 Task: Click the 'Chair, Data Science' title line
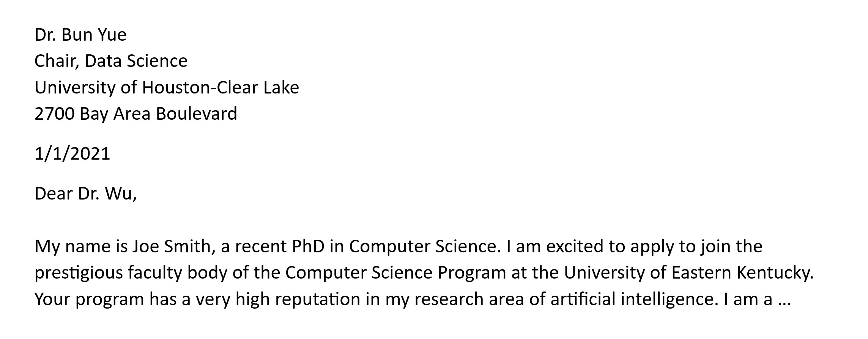111,61
